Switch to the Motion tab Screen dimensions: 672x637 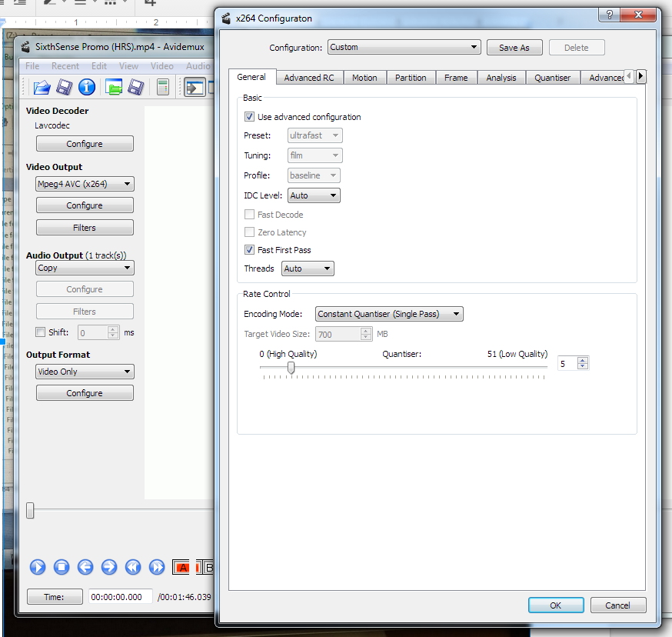pos(364,78)
